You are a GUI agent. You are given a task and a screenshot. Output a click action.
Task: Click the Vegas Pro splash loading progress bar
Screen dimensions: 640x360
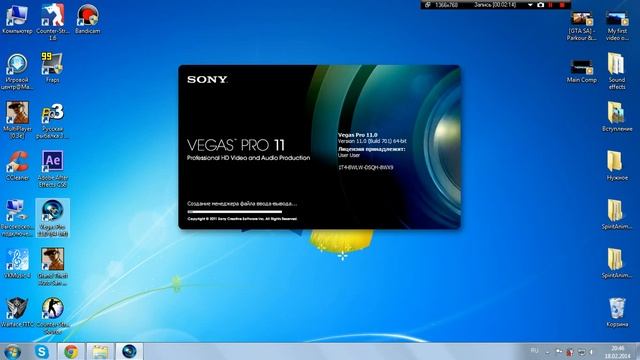(x=235, y=211)
